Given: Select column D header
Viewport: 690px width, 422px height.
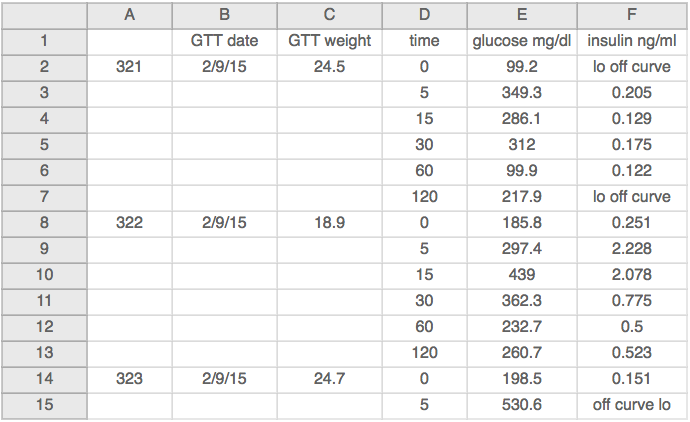Looking at the screenshot, I should (x=424, y=15).
